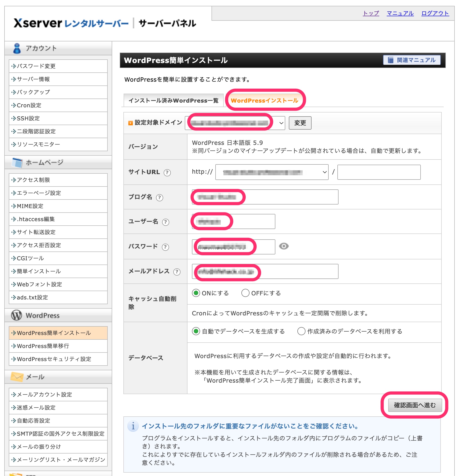Click the パスワード input field

click(234, 247)
